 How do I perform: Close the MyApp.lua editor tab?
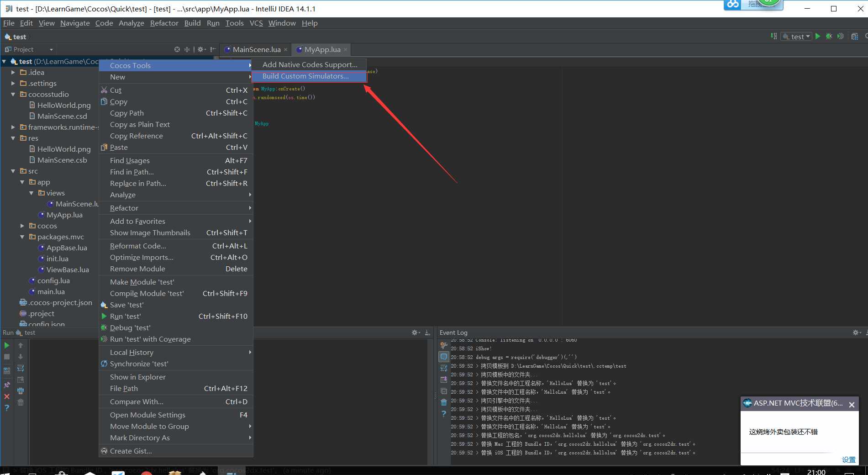346,50
